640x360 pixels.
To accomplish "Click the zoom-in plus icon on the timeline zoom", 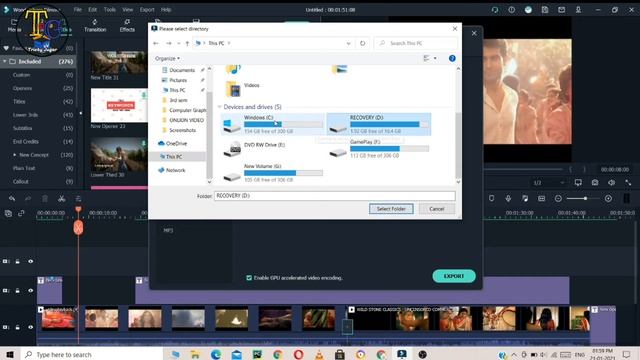I will coord(608,198).
